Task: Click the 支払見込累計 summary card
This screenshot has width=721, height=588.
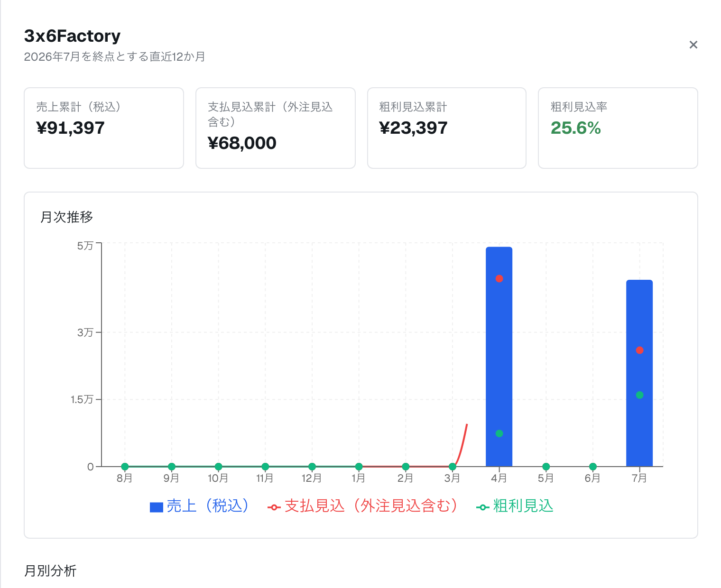Action: tap(276, 128)
